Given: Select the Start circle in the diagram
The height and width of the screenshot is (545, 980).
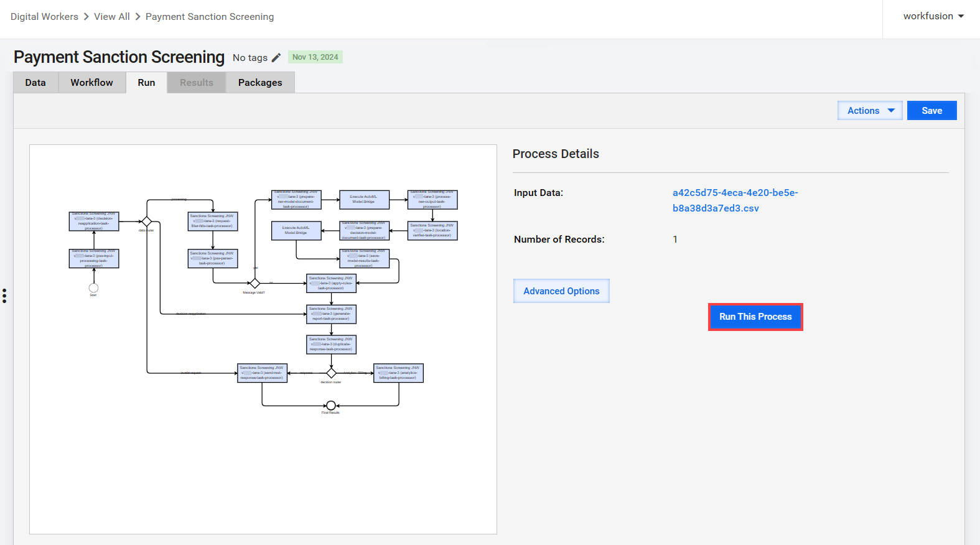Looking at the screenshot, I should tap(93, 287).
